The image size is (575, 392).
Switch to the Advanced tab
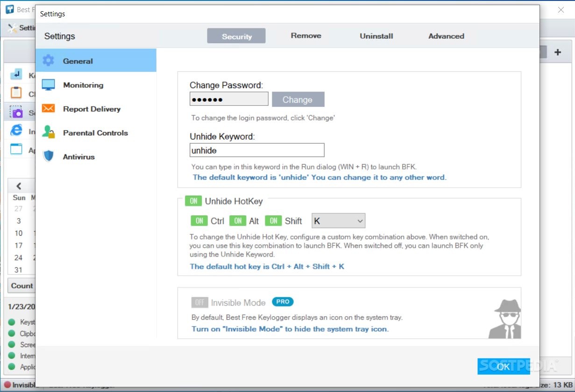click(x=446, y=36)
